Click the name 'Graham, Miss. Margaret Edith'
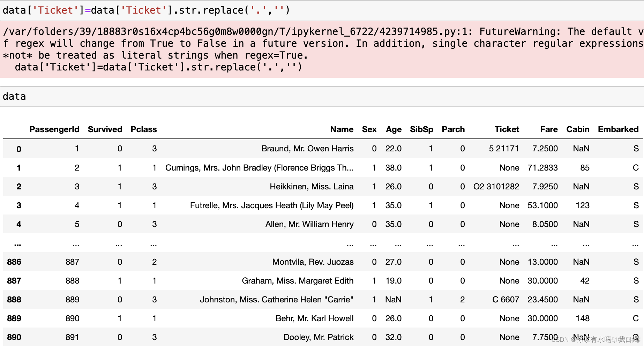Image resolution: width=644 pixels, height=346 pixels. [x=298, y=281]
